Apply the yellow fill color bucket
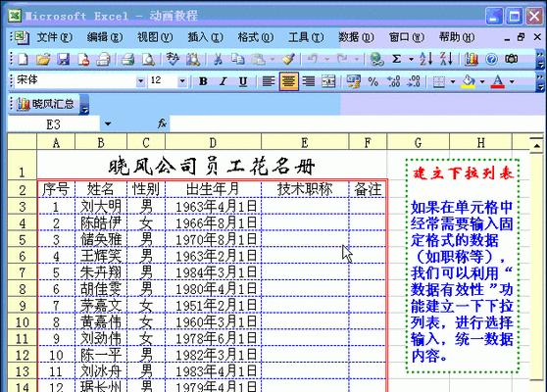 pyautogui.click(x=469, y=81)
